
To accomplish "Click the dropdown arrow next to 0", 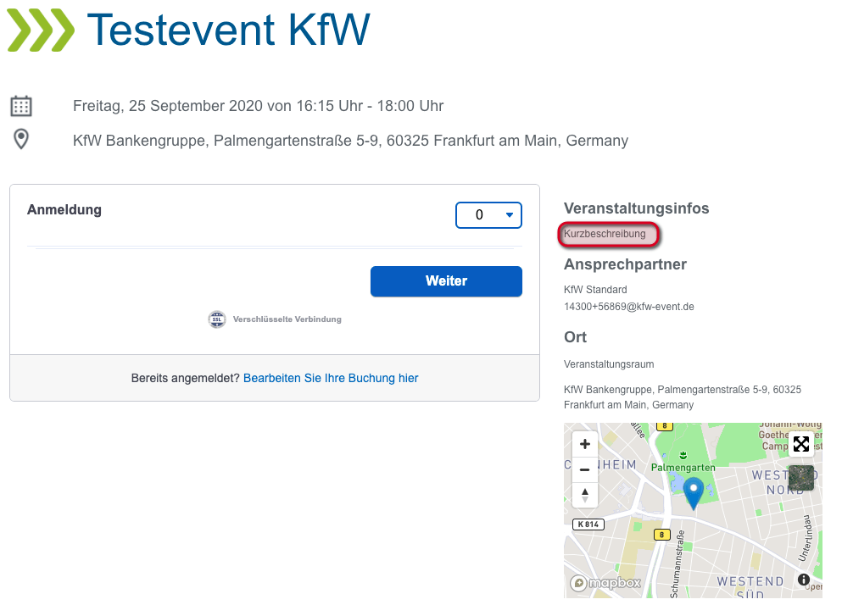I will [x=510, y=215].
